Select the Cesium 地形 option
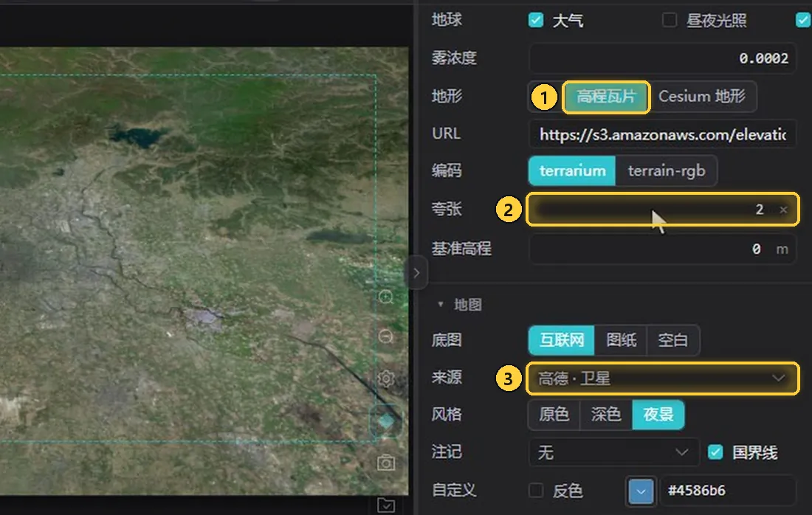 tap(702, 97)
